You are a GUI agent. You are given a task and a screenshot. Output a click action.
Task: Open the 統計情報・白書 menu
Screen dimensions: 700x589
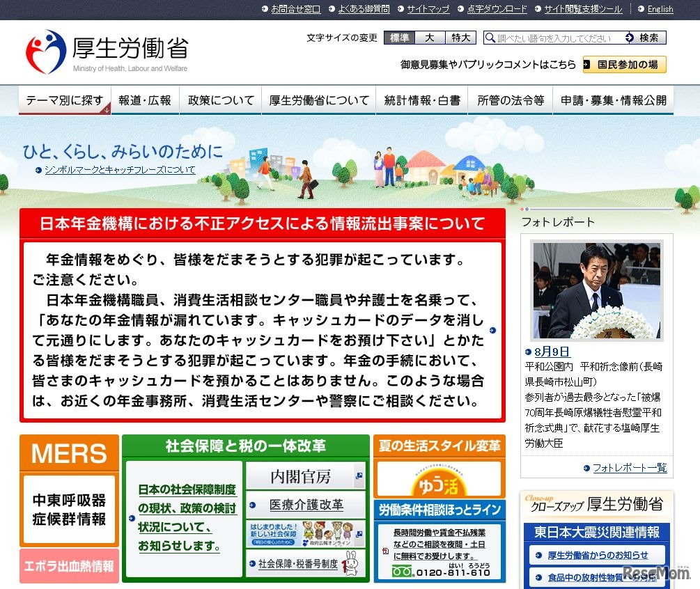(x=422, y=100)
